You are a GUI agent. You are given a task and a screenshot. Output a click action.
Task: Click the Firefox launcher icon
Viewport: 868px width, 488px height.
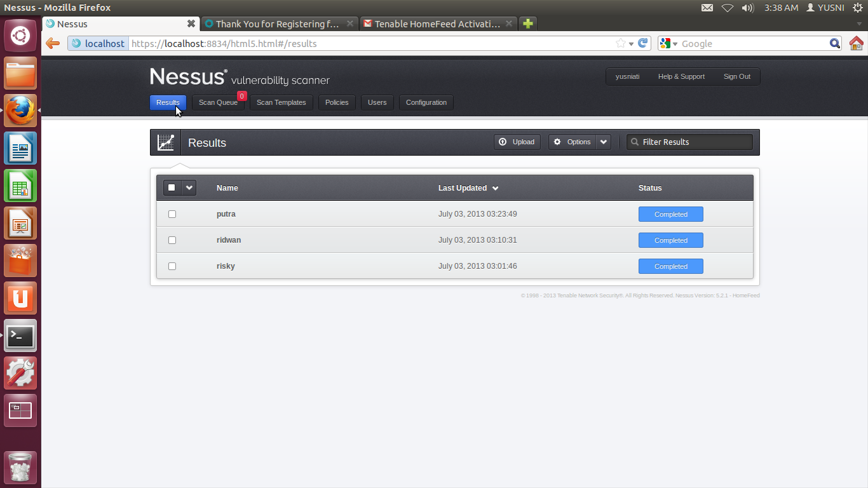point(20,111)
